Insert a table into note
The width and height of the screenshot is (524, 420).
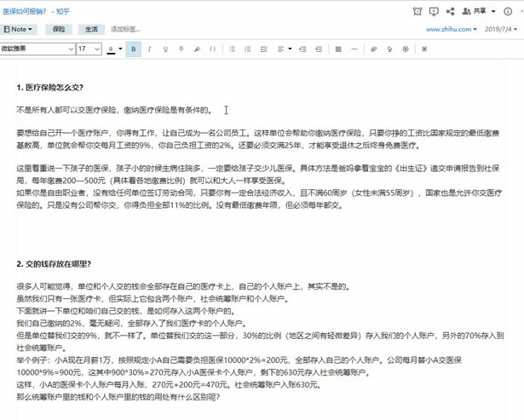339,49
